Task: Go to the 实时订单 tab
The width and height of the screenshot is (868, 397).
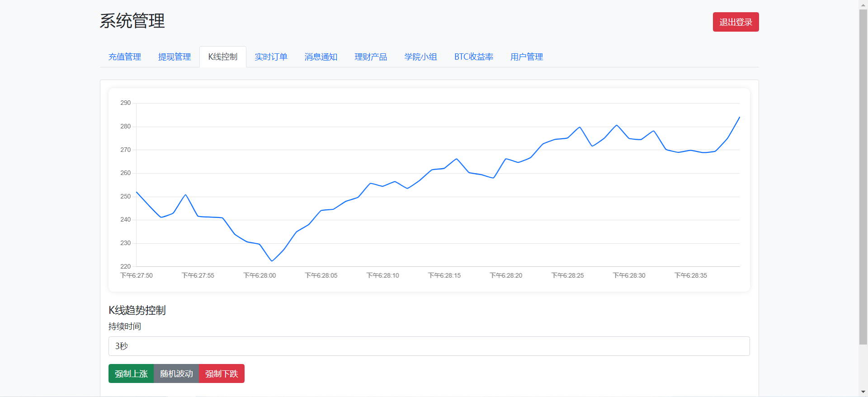Action: [271, 57]
